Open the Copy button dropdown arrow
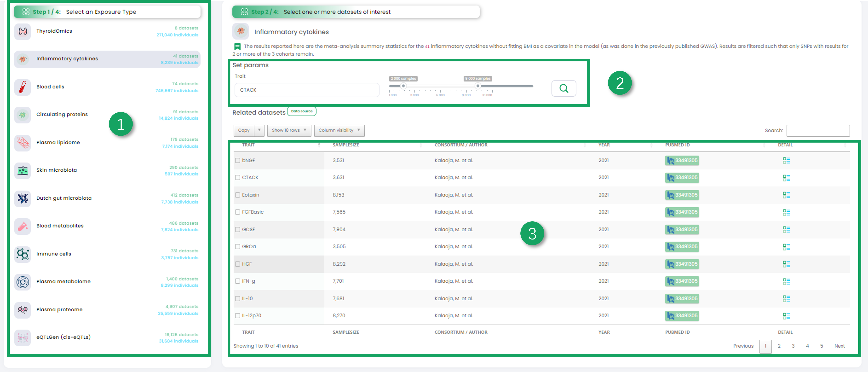Image resolution: width=868 pixels, height=372 pixels. click(259, 130)
